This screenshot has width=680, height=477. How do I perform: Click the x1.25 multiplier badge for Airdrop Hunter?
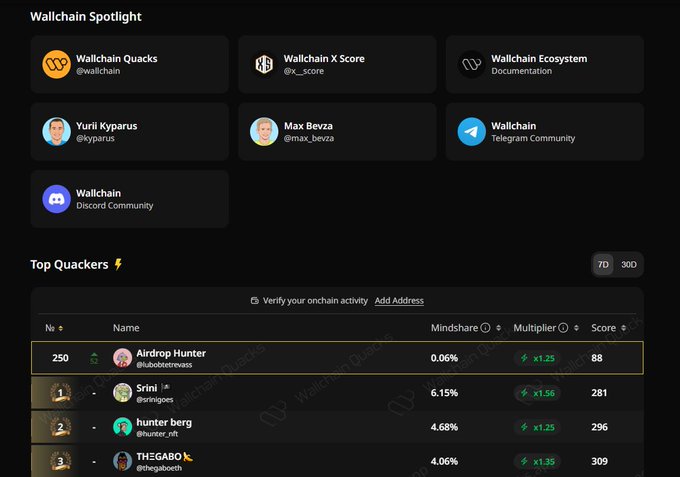click(x=538, y=358)
